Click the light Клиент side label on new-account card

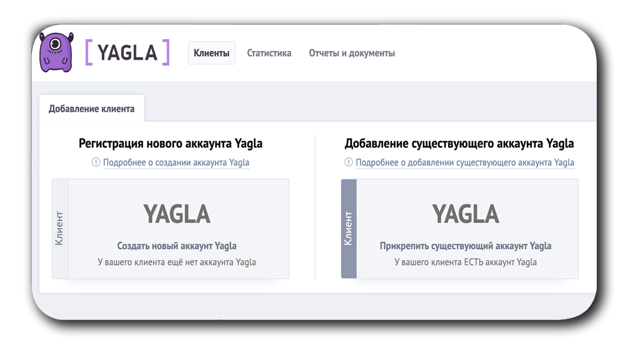tap(60, 228)
